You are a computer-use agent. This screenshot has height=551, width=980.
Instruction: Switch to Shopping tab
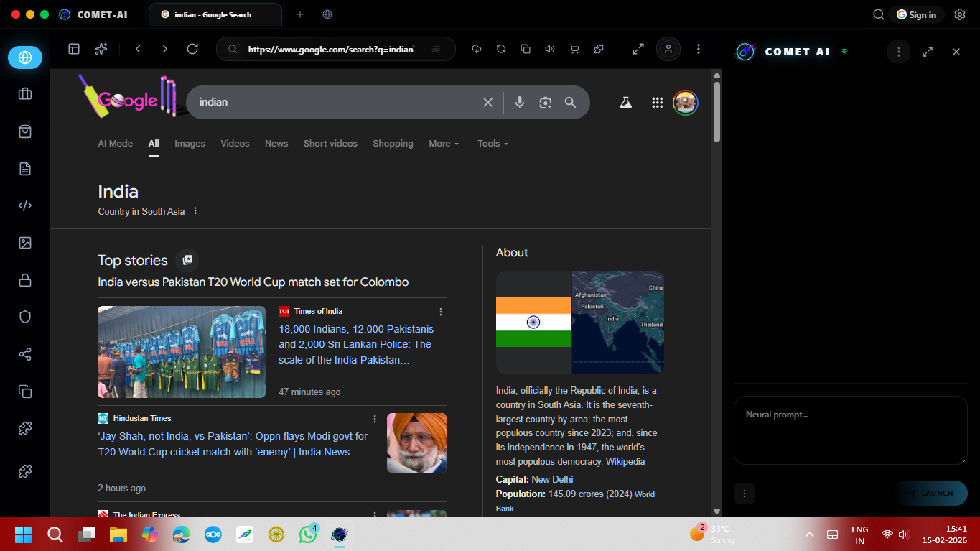tap(393, 144)
